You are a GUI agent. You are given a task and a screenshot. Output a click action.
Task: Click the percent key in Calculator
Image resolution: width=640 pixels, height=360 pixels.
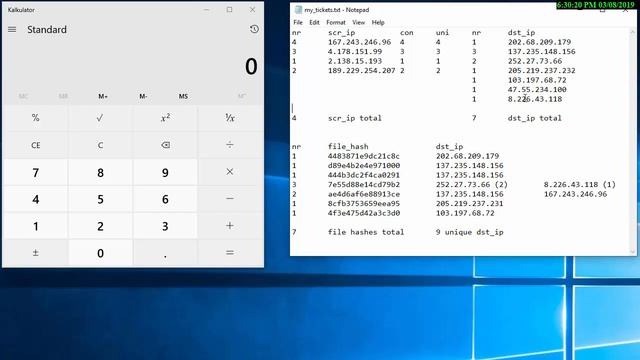coord(36,118)
